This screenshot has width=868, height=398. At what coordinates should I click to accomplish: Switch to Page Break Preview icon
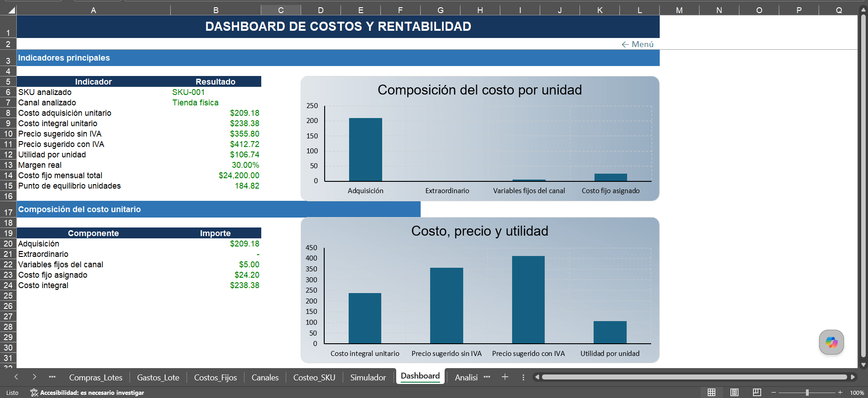click(x=757, y=393)
